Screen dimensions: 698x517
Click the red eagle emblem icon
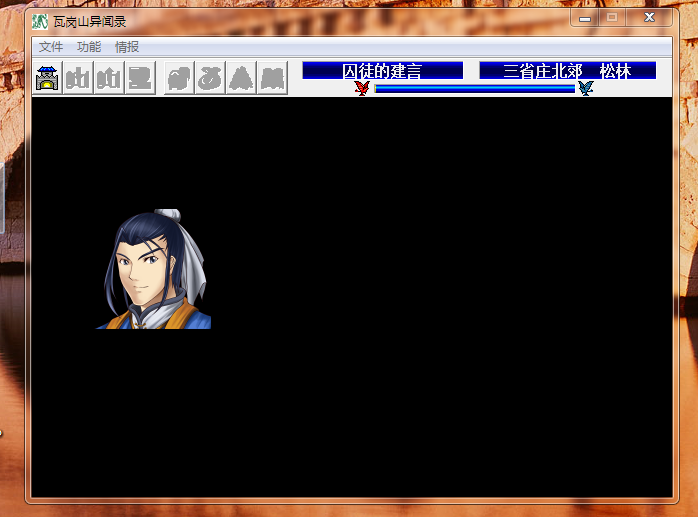[x=362, y=88]
